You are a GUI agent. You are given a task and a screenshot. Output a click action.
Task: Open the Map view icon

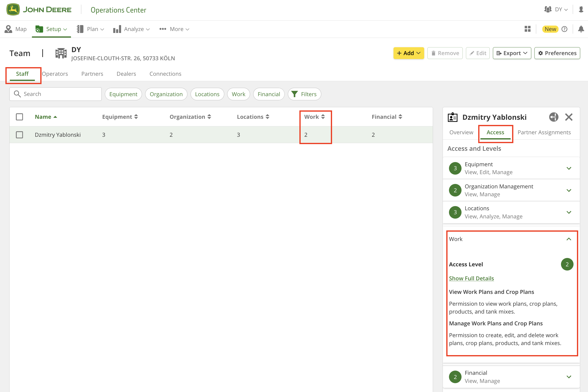click(x=8, y=29)
